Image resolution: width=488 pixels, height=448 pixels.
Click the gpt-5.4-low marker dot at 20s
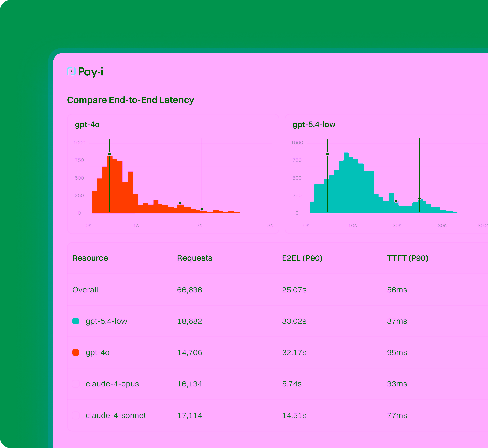click(x=396, y=201)
